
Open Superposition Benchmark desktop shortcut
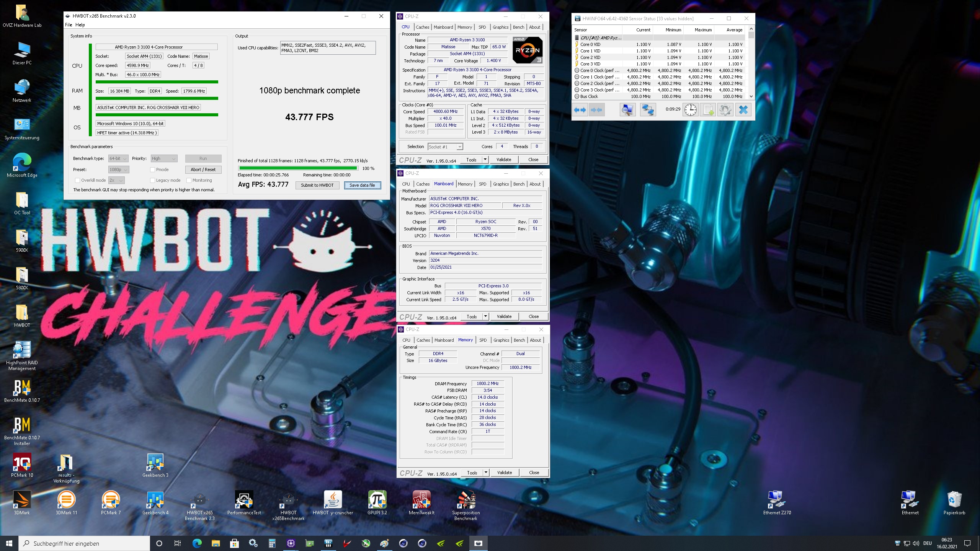(x=466, y=506)
